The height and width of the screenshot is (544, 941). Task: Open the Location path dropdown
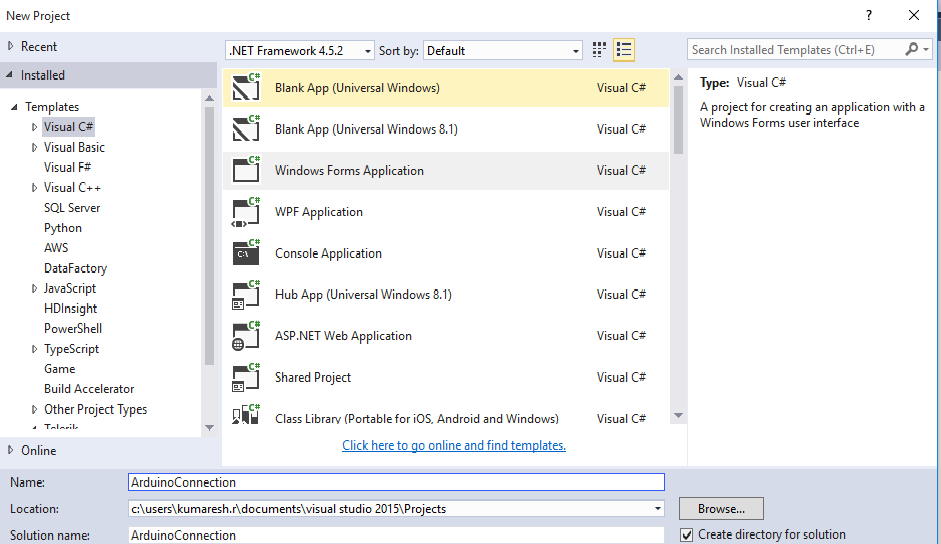(x=656, y=509)
